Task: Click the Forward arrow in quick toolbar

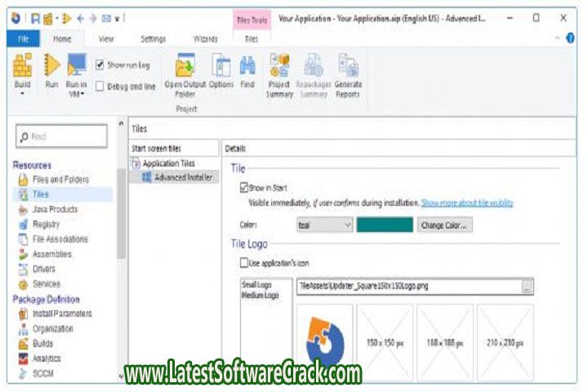Action: (x=93, y=18)
